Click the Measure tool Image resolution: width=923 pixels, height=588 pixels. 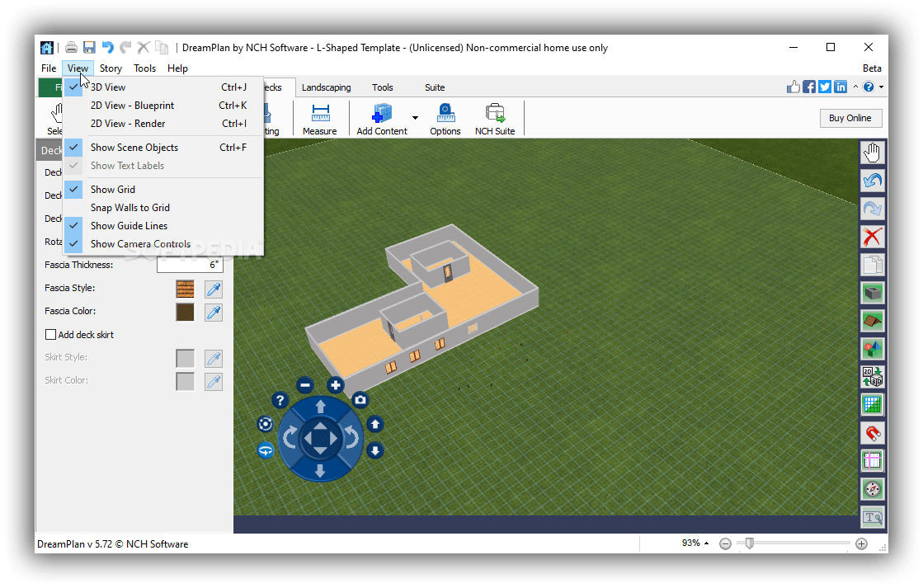(320, 120)
